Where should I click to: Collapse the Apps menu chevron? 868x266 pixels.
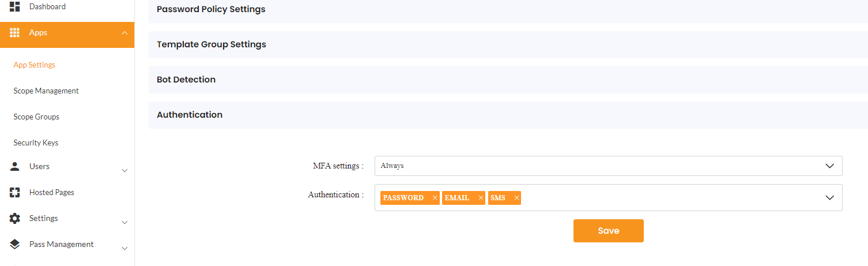(124, 33)
